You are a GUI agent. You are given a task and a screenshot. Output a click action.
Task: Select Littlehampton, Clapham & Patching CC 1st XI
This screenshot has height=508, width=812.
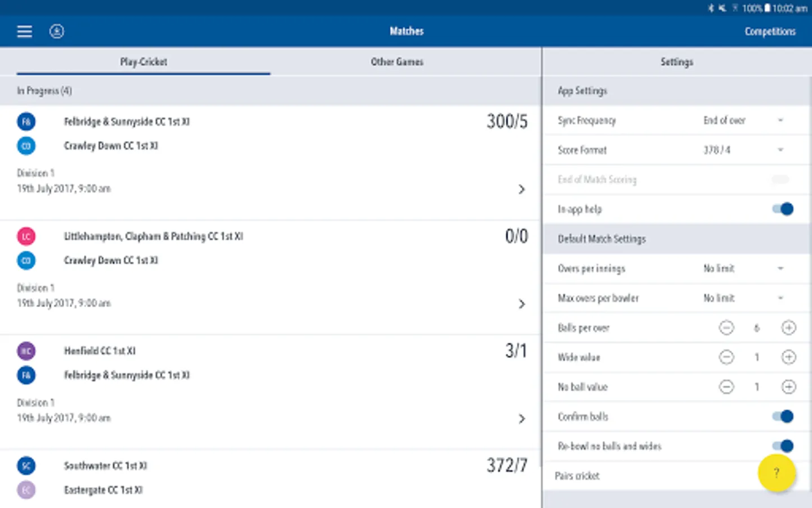153,237
